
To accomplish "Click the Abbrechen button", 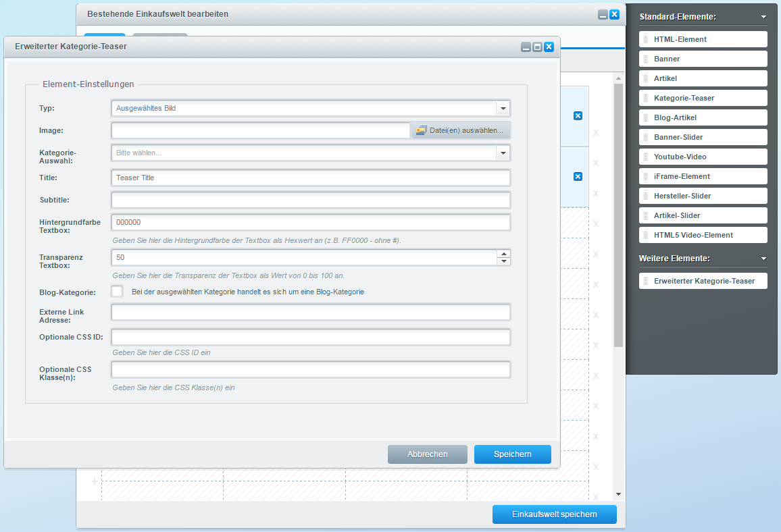I will [428, 454].
